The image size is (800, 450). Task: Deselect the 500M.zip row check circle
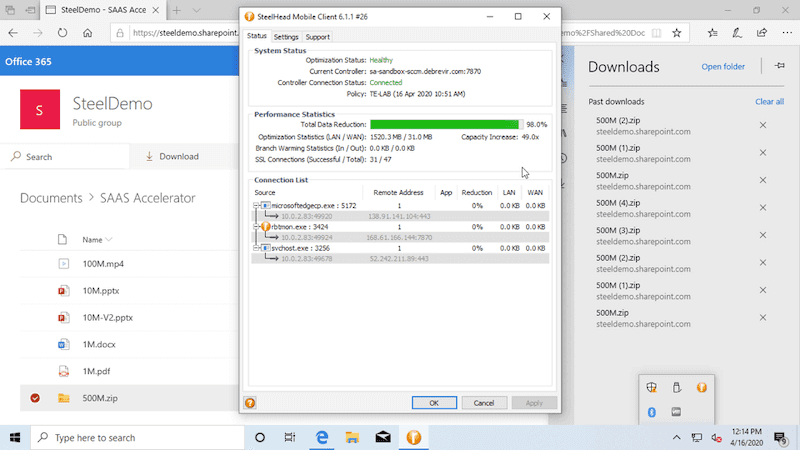pyautogui.click(x=35, y=398)
